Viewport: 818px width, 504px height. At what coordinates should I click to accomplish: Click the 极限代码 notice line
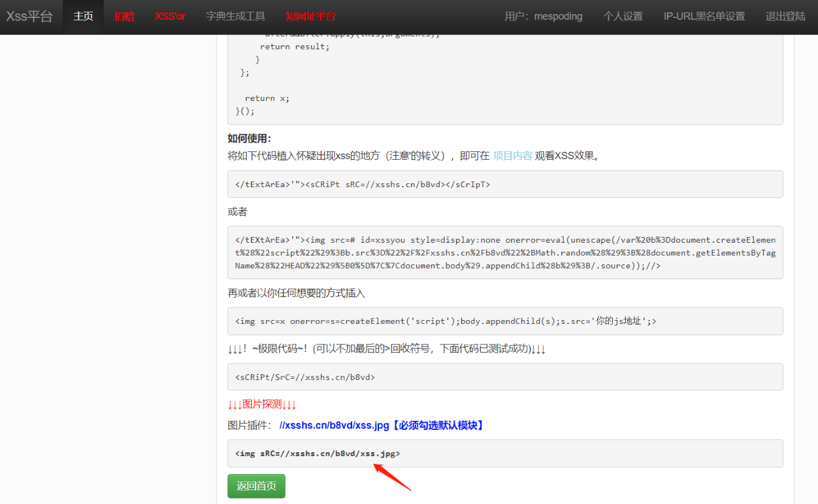coord(387,349)
